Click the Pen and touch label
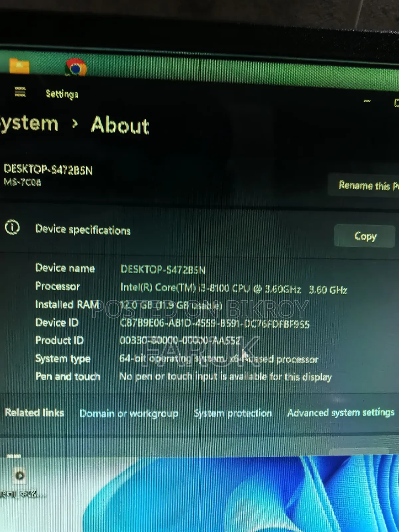 pos(68,376)
